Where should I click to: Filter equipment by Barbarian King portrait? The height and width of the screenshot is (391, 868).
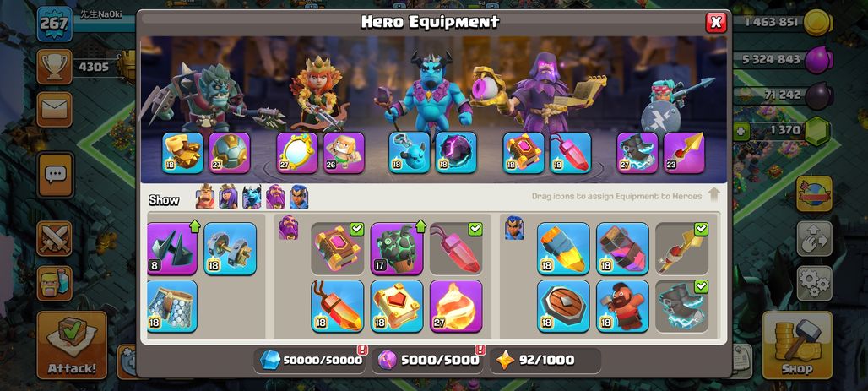[x=205, y=197]
